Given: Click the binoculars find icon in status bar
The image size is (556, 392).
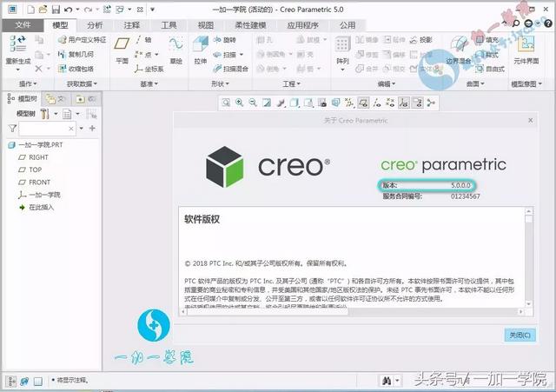Looking at the screenshot, I should [387, 381].
